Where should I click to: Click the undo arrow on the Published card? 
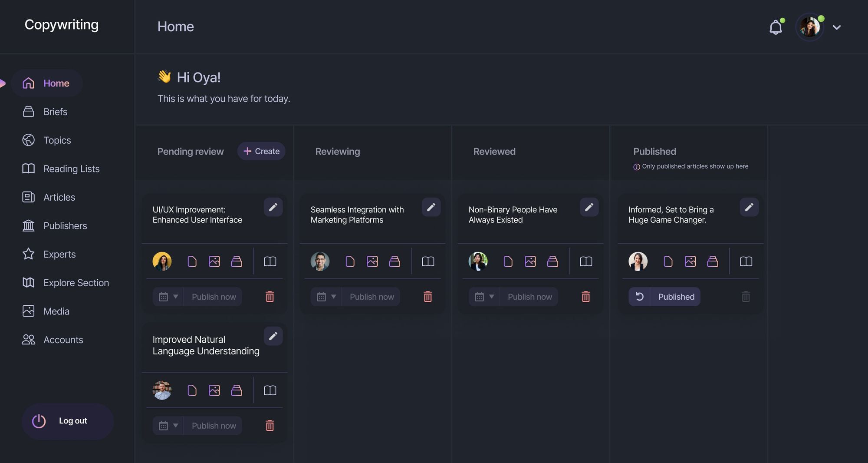coord(639,297)
